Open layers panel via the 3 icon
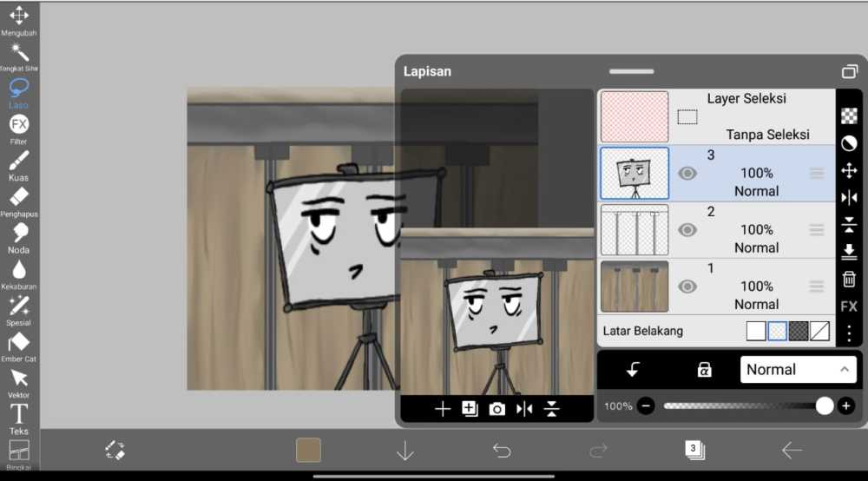 [x=694, y=450]
